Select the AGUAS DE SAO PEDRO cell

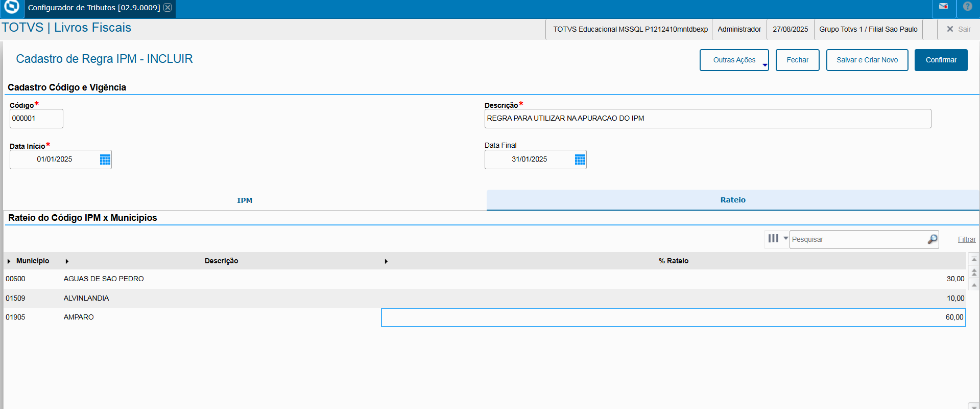pyautogui.click(x=104, y=279)
